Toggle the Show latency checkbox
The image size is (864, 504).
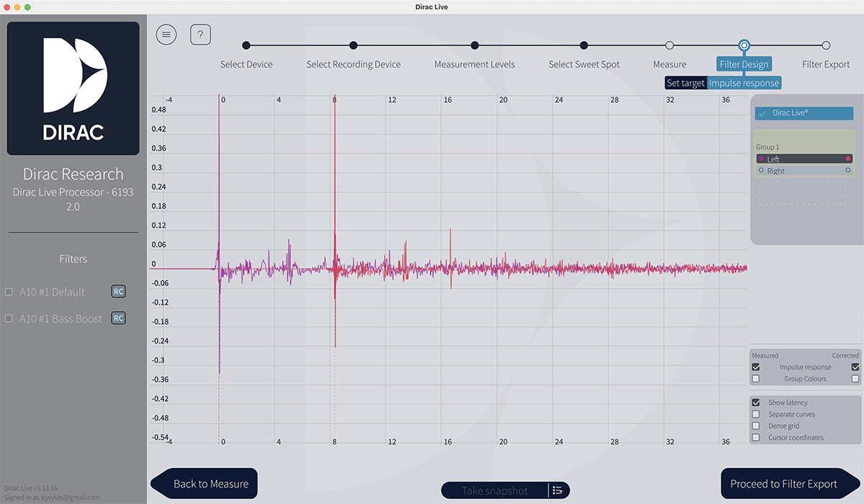pyautogui.click(x=755, y=402)
